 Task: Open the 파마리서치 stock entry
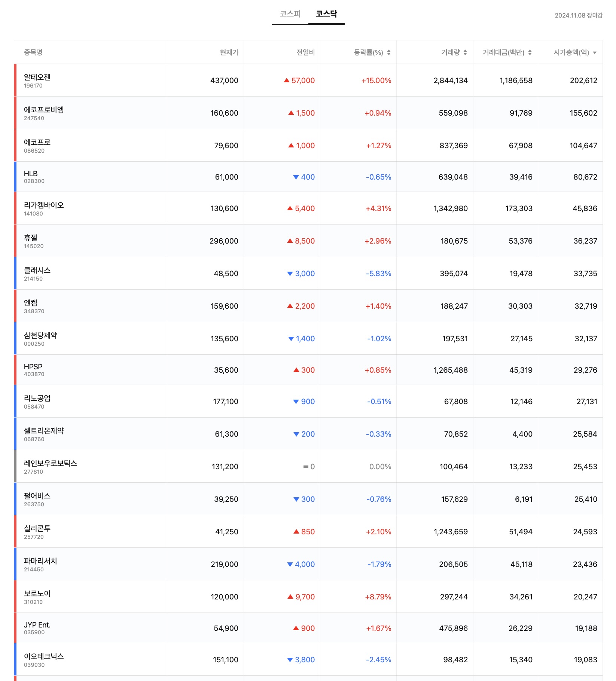tap(40, 561)
